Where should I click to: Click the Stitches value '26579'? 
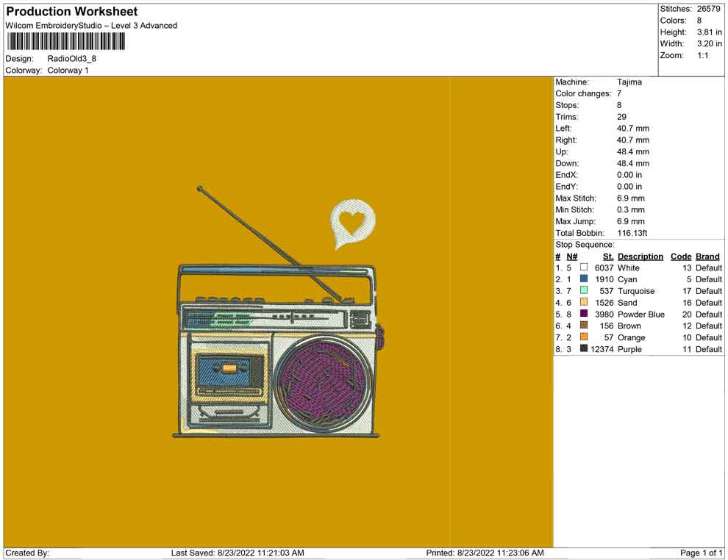coord(708,9)
